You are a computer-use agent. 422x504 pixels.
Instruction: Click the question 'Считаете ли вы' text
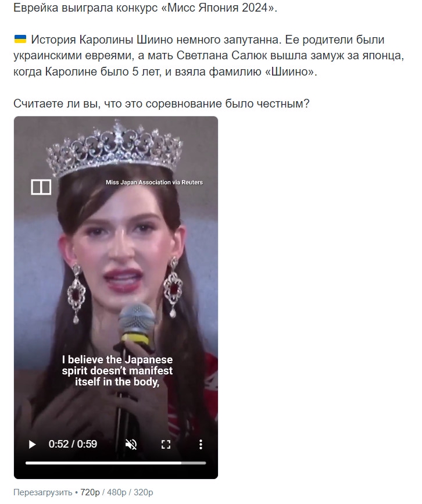point(162,103)
